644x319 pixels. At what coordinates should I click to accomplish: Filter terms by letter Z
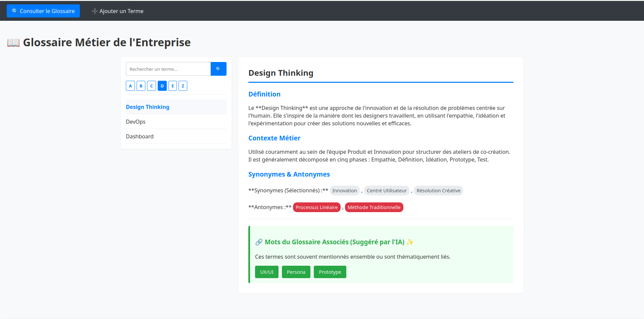point(183,86)
